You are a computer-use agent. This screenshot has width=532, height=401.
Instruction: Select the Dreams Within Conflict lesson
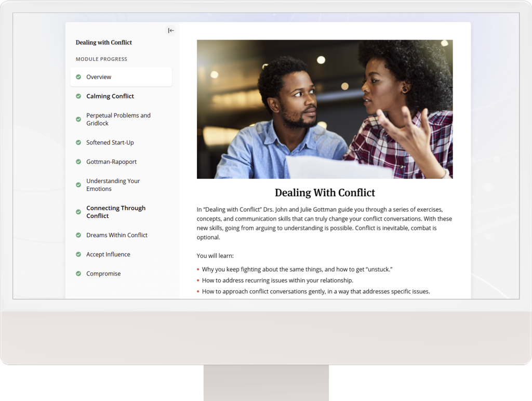coord(117,235)
